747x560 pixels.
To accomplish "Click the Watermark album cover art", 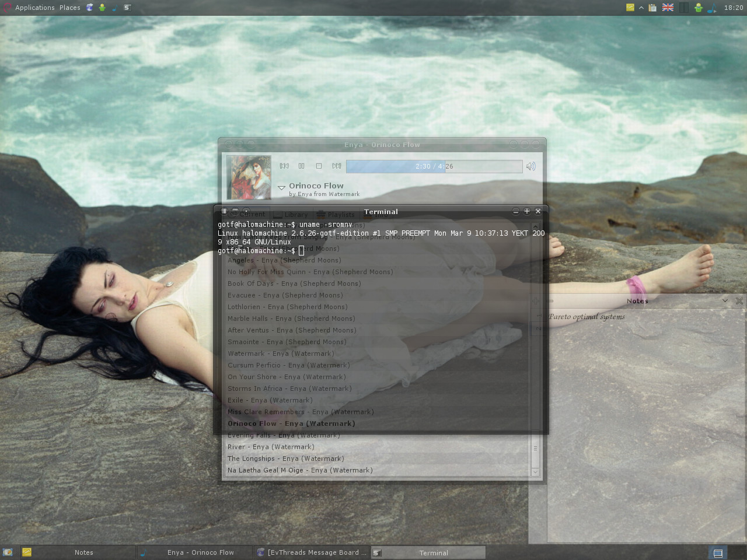I will click(x=249, y=177).
